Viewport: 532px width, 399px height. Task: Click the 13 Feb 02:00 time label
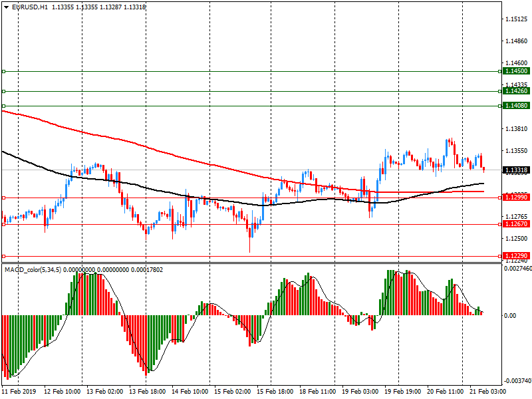pyautogui.click(x=105, y=391)
